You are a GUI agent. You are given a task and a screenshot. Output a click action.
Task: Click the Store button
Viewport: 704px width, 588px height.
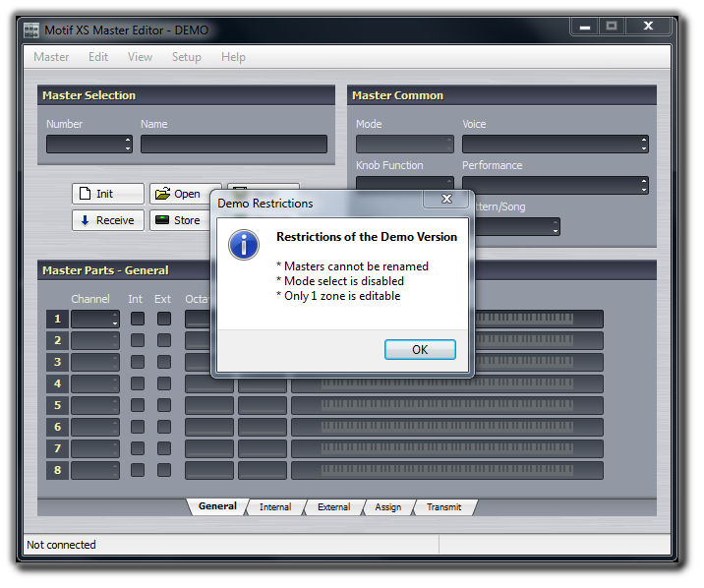pos(181,220)
